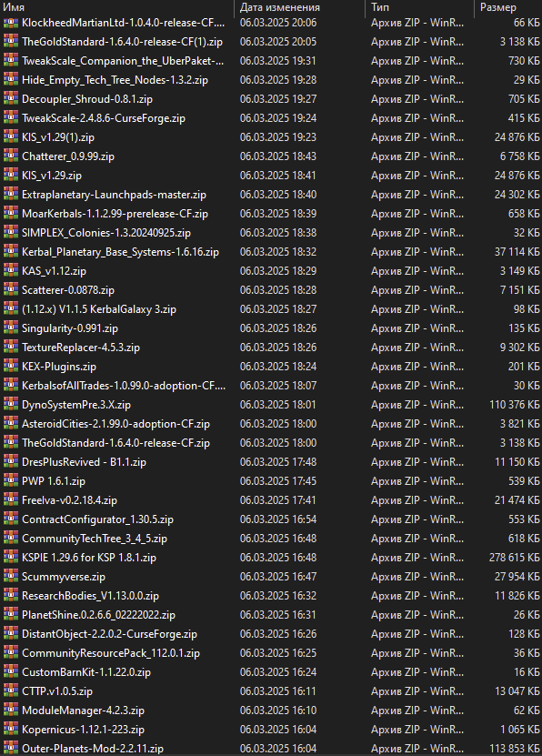Viewport: 542px width, 756px height.
Task: Click the icon beside TweakScale-2.4.8.6-CurseForge.zip
Action: (x=11, y=118)
